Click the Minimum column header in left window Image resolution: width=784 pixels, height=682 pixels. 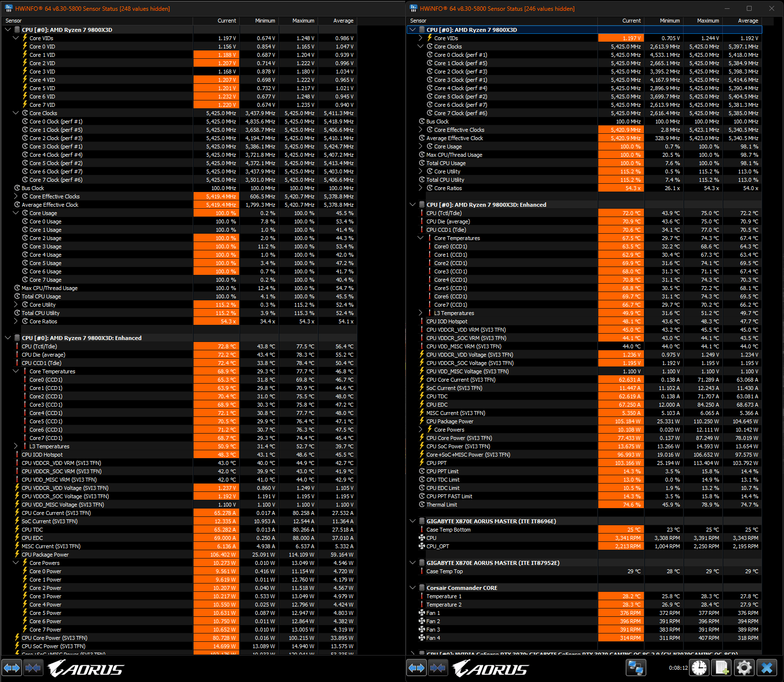pos(259,21)
